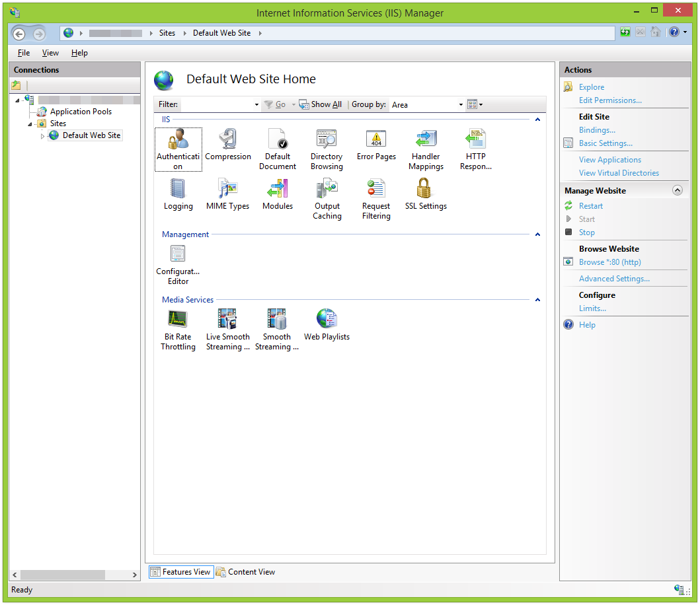Screen dimensions: 700x605
Task: Click the Back navigation arrow
Action: tap(19, 34)
